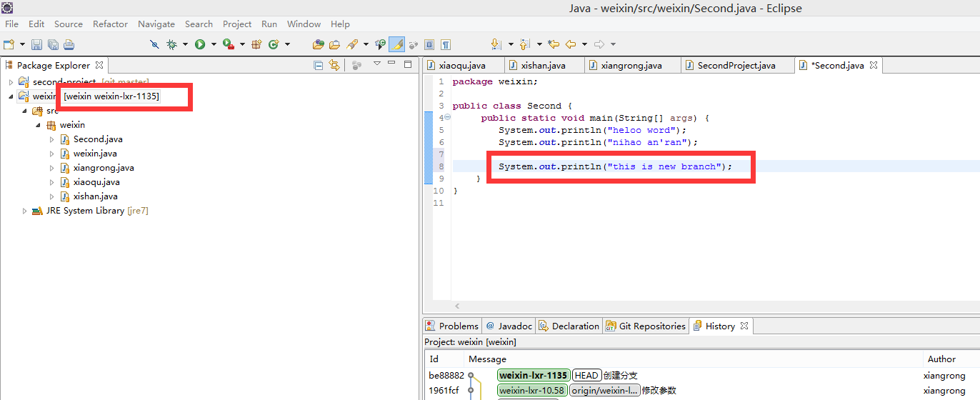
Task: Run the program with green Run button
Action: click(x=200, y=44)
